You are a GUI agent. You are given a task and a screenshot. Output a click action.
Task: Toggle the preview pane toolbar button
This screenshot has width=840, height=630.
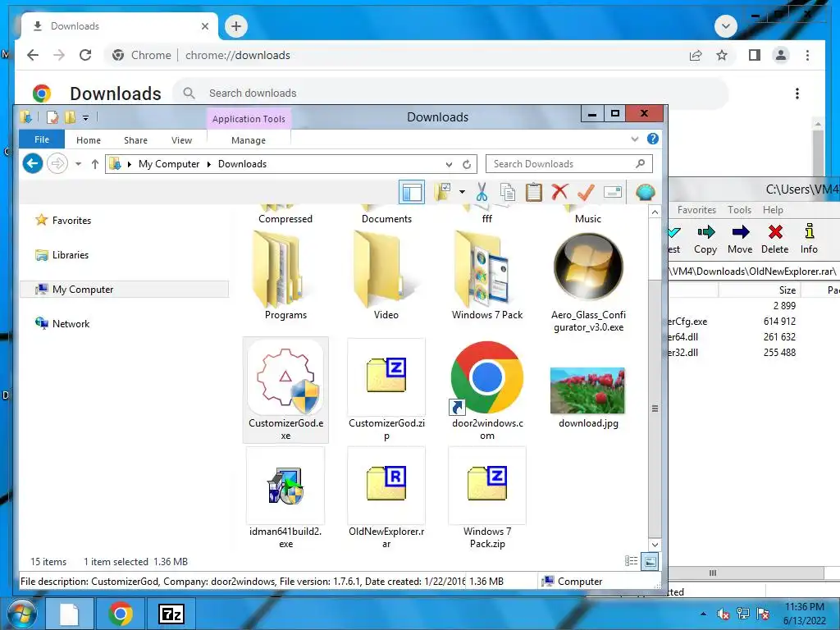pos(412,192)
